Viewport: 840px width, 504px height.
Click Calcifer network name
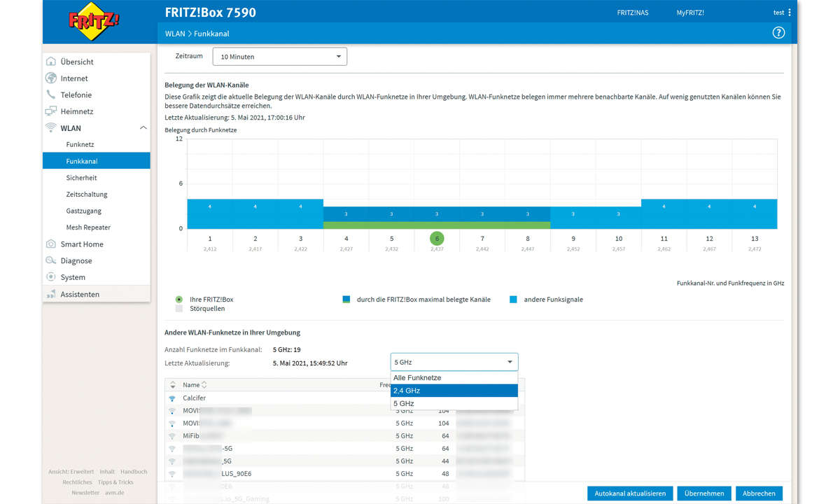195,398
